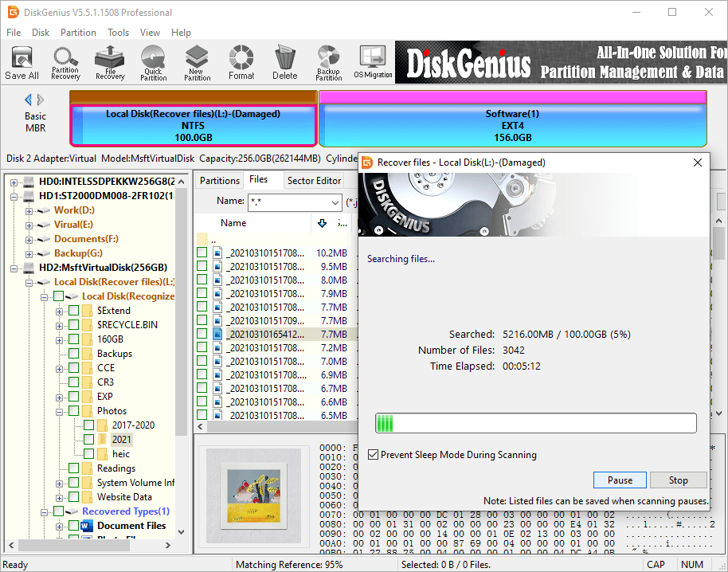This screenshot has width=728, height=572.
Task: Tick the Photos folder checkbox
Action: point(73,410)
